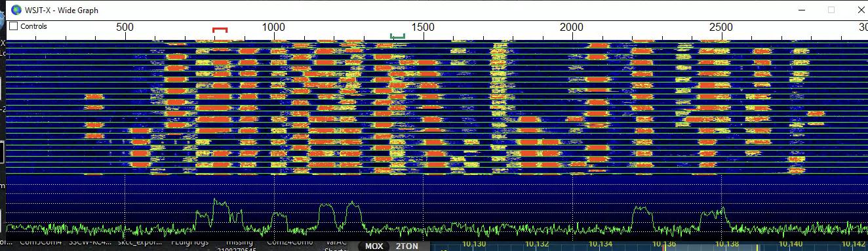Click the 10,132 frequency label below graph

tap(537, 244)
